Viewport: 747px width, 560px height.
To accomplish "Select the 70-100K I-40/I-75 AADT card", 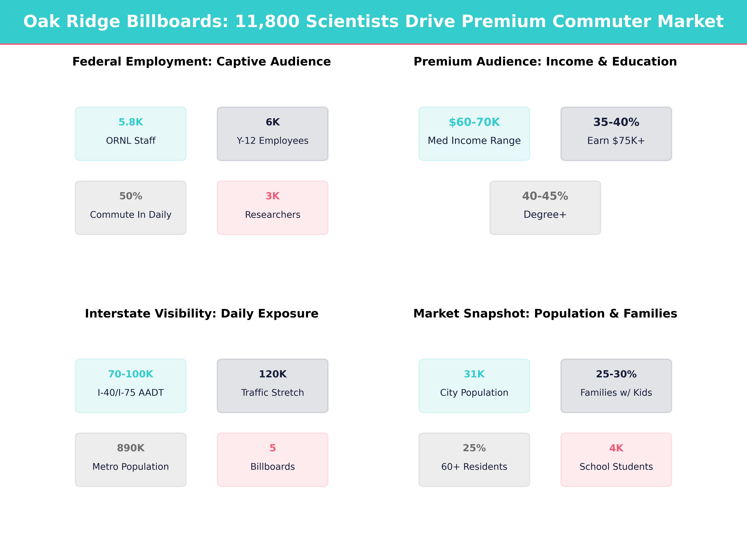I will pyautogui.click(x=131, y=385).
